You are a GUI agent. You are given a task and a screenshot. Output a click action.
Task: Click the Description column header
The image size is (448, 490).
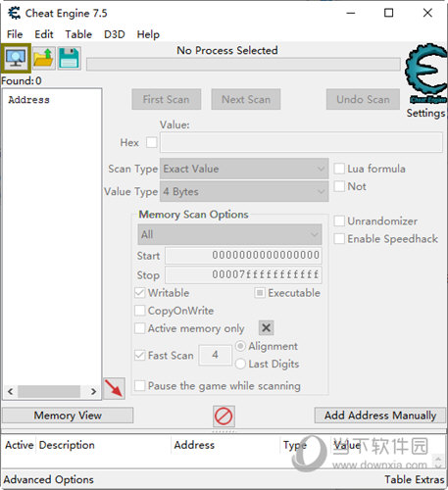(x=67, y=445)
